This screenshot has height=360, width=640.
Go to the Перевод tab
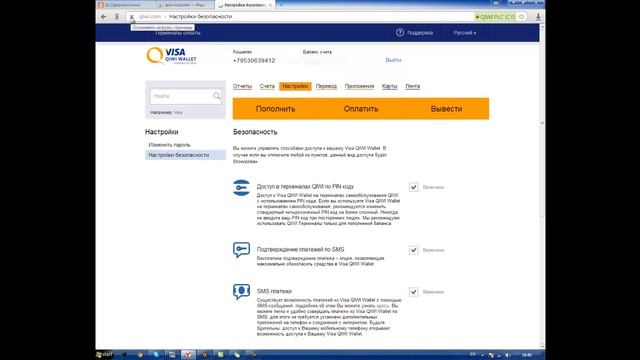coord(326,86)
